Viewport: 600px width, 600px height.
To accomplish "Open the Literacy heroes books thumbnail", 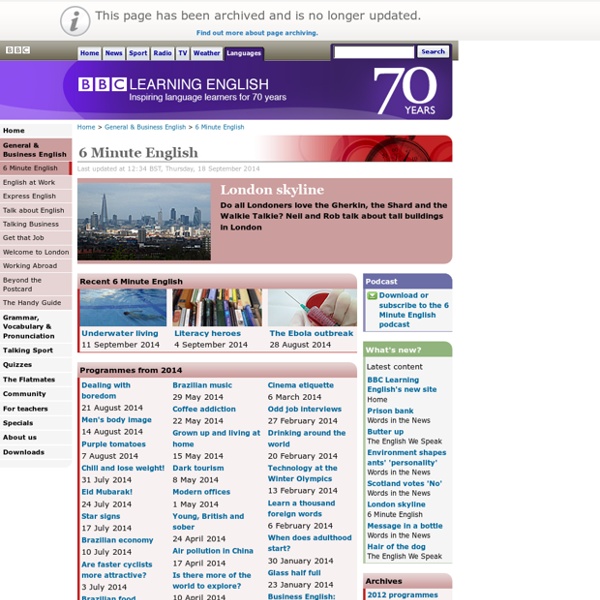I will point(217,308).
